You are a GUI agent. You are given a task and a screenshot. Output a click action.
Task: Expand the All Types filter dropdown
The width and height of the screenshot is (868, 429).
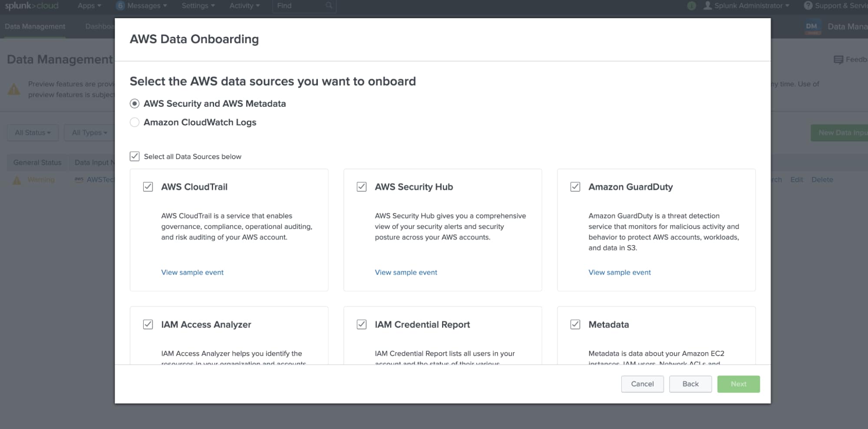point(89,133)
